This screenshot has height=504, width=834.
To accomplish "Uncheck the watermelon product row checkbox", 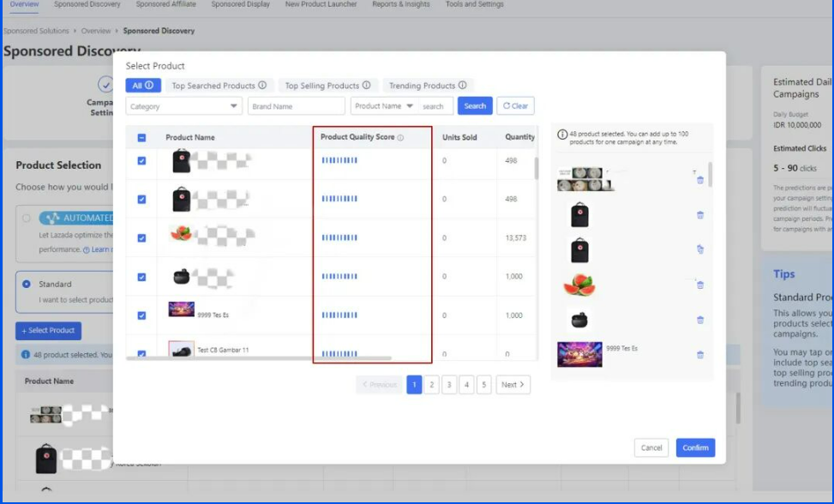I will click(141, 238).
